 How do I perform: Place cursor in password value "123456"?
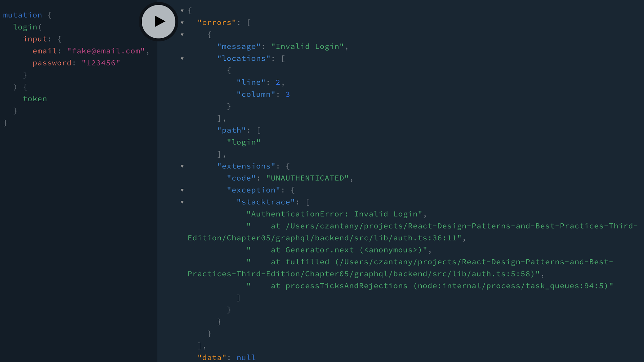101,63
